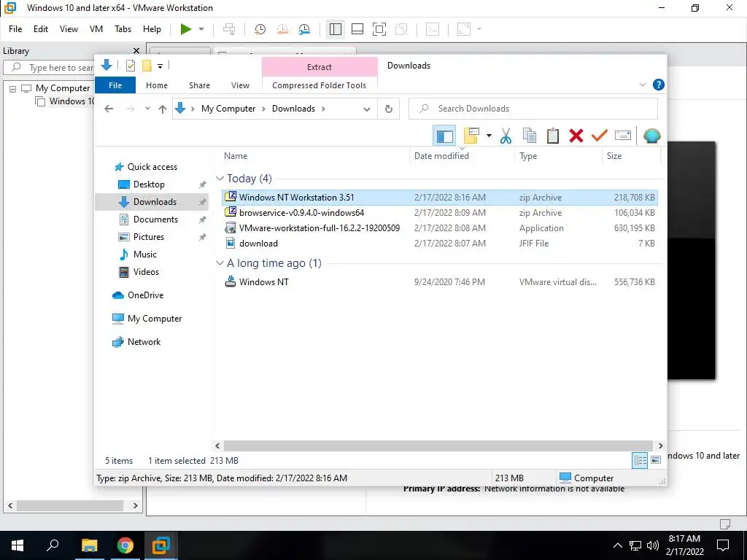Expand the ribbon with the chevron
The width and height of the screenshot is (747, 560).
(x=643, y=85)
